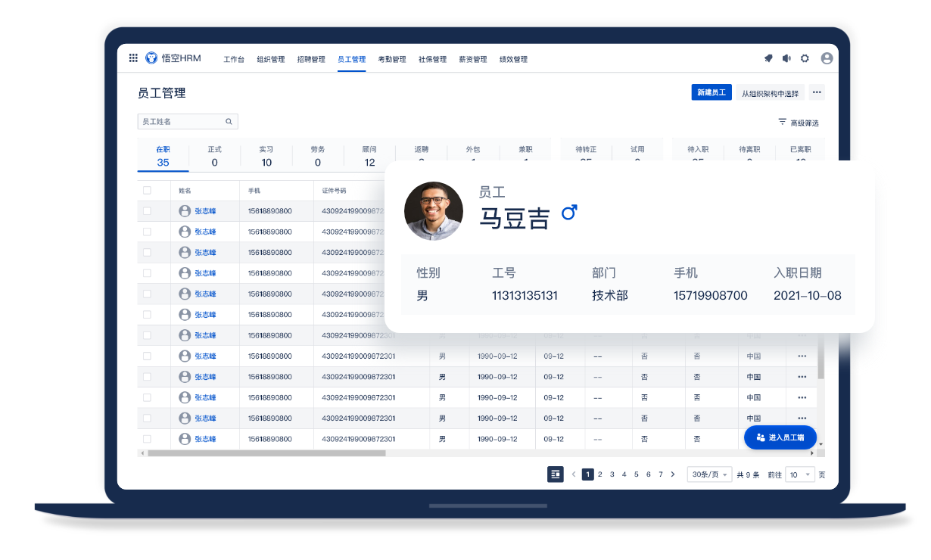Viewport: 931px width, 560px height.
Task: Check the first employee row checkbox
Action: click(x=147, y=211)
